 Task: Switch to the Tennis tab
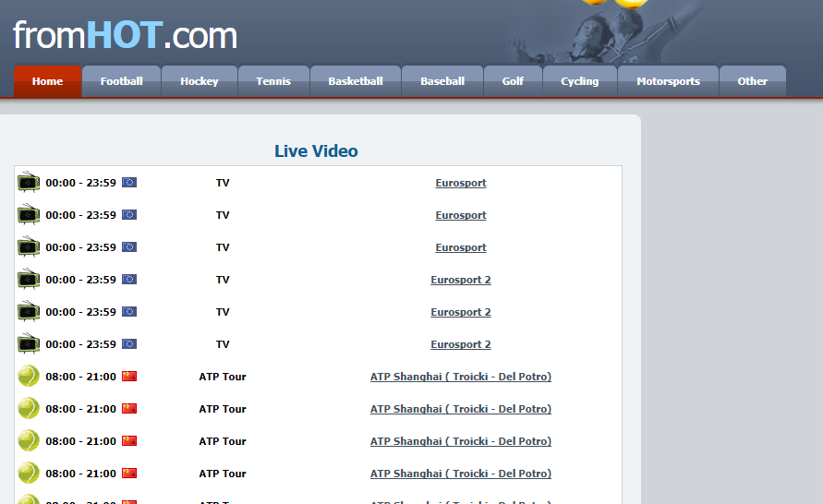pyautogui.click(x=273, y=81)
